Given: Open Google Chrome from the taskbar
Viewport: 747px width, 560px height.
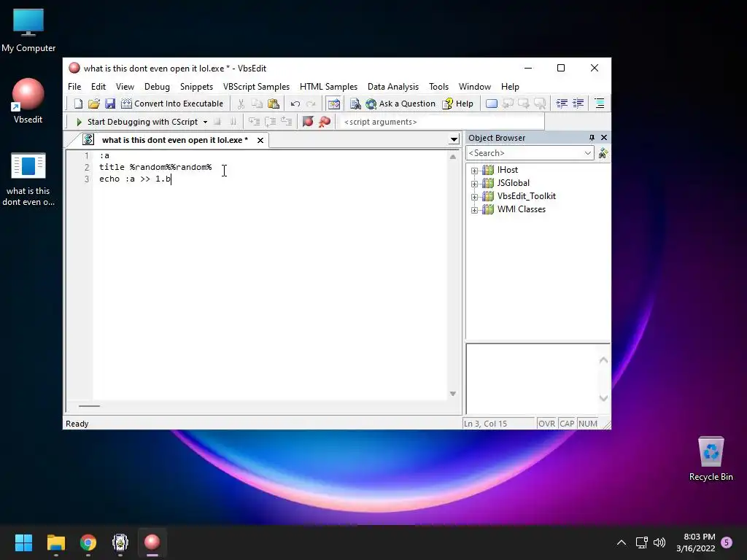Looking at the screenshot, I should [x=88, y=542].
